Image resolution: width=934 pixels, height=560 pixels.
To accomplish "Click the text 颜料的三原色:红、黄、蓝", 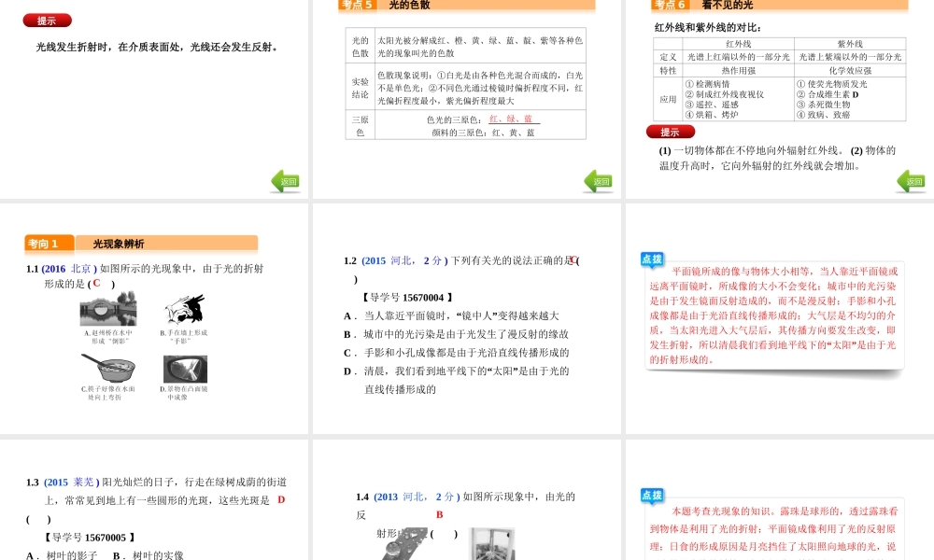I will [x=483, y=133].
